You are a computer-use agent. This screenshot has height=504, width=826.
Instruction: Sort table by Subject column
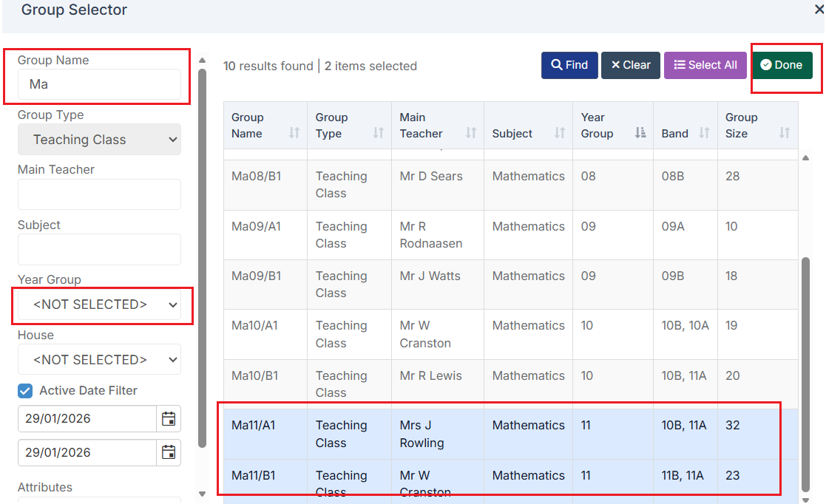[x=560, y=133]
